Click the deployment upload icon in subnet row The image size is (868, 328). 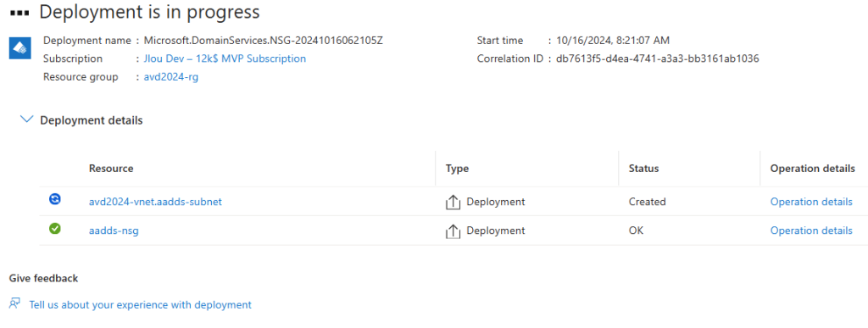click(x=453, y=203)
